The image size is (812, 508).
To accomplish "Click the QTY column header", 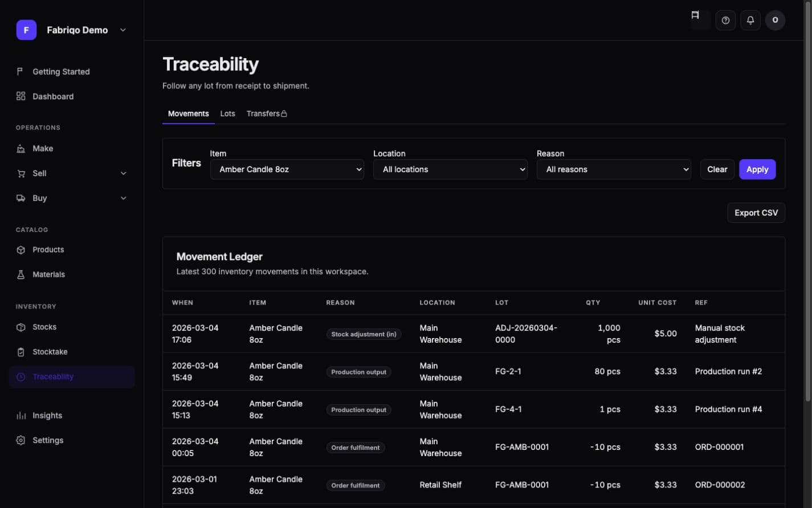I will pyautogui.click(x=593, y=303).
